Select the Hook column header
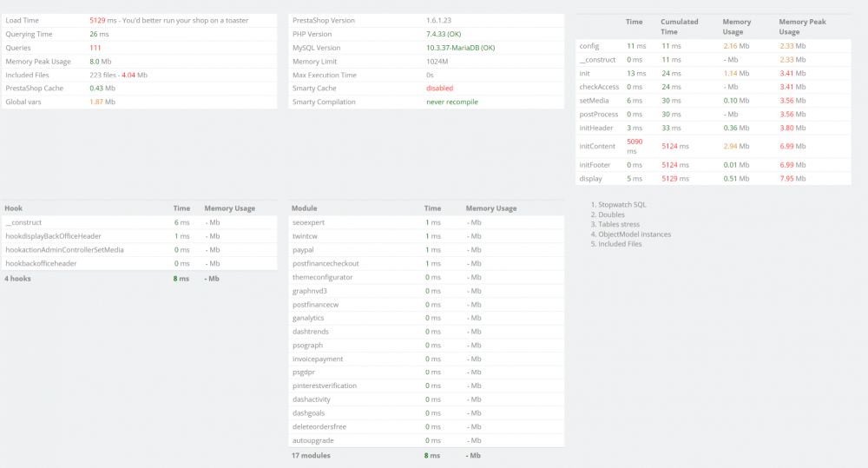Viewport: 868px width, 468px height. (13, 208)
